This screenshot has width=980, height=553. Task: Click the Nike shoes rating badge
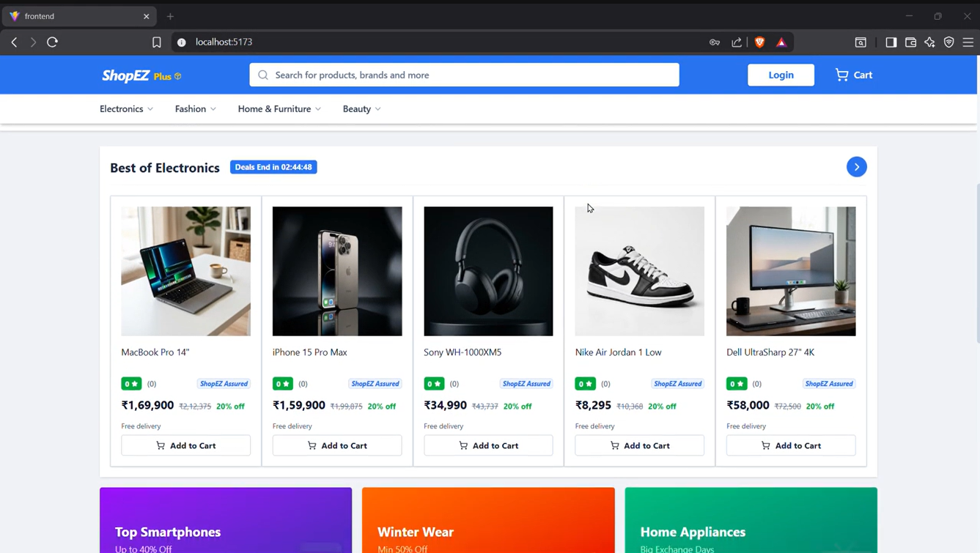pyautogui.click(x=586, y=384)
